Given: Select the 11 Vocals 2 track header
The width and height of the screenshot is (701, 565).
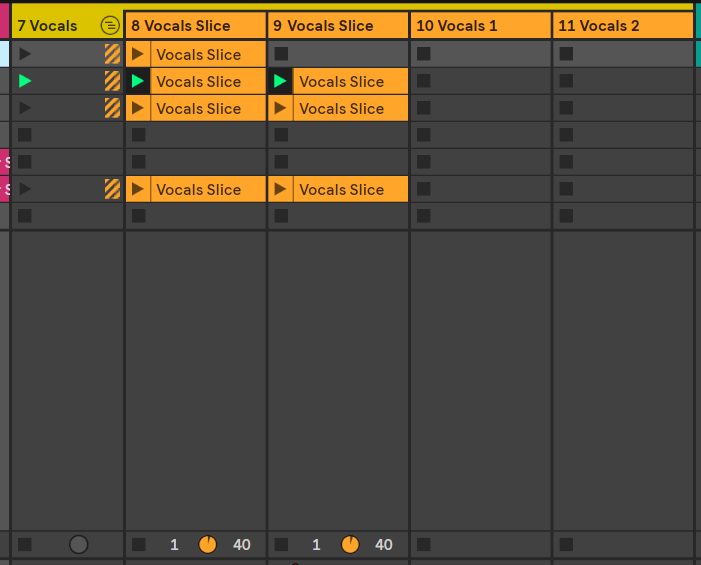Looking at the screenshot, I should pos(612,26).
